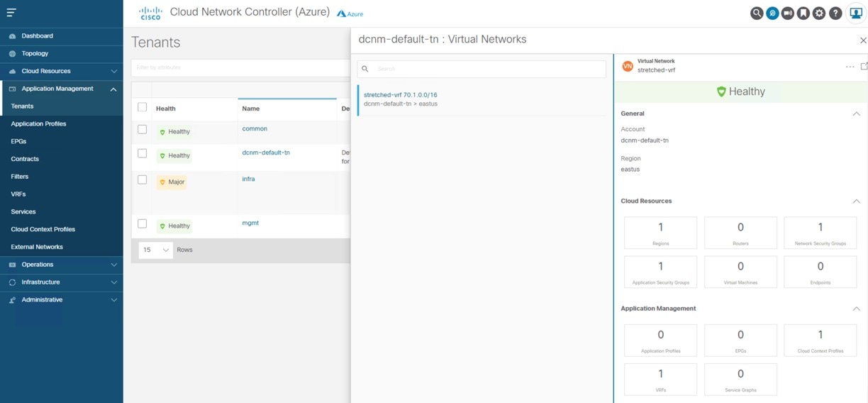Open the dcnm-default-tn tenant link
Viewport: 868px width, 403px height.
(x=266, y=153)
